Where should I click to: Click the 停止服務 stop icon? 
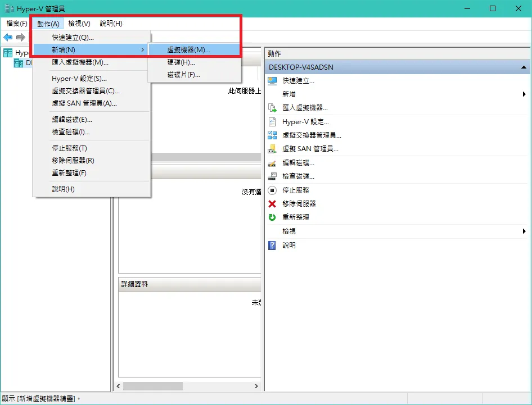[272, 190]
